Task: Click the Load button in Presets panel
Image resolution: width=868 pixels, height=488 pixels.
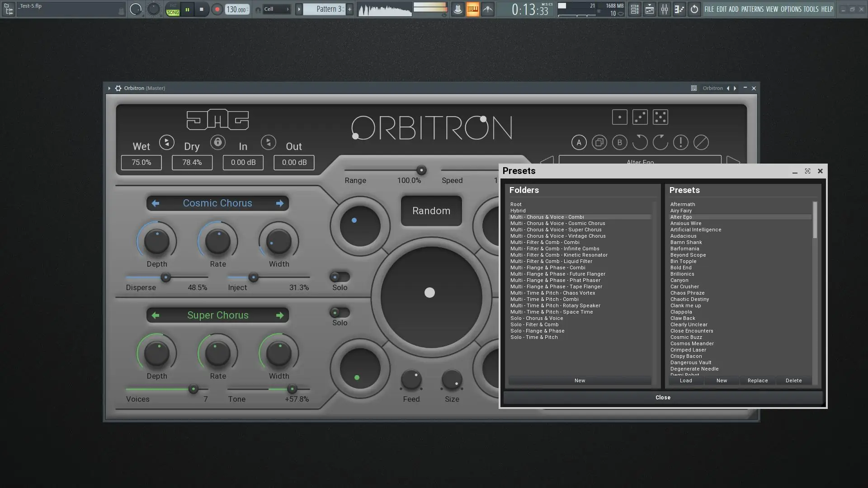Action: [685, 380]
